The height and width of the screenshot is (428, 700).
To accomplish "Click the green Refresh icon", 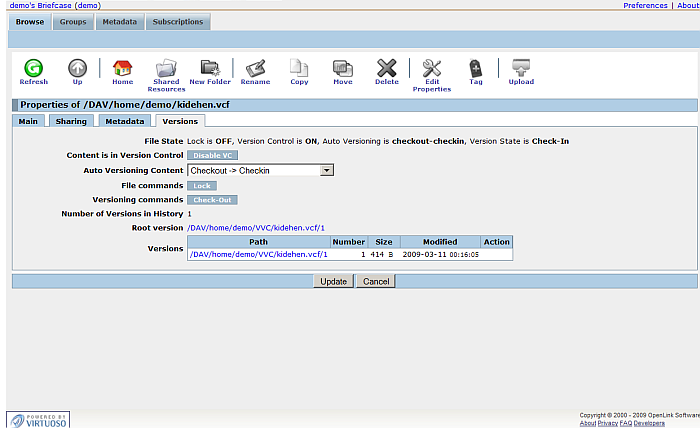I will point(33,69).
